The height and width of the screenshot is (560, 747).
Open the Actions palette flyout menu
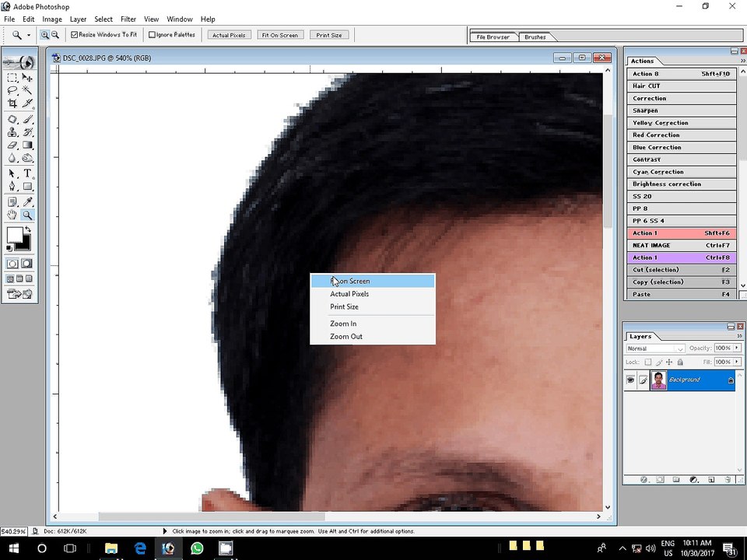(742, 61)
